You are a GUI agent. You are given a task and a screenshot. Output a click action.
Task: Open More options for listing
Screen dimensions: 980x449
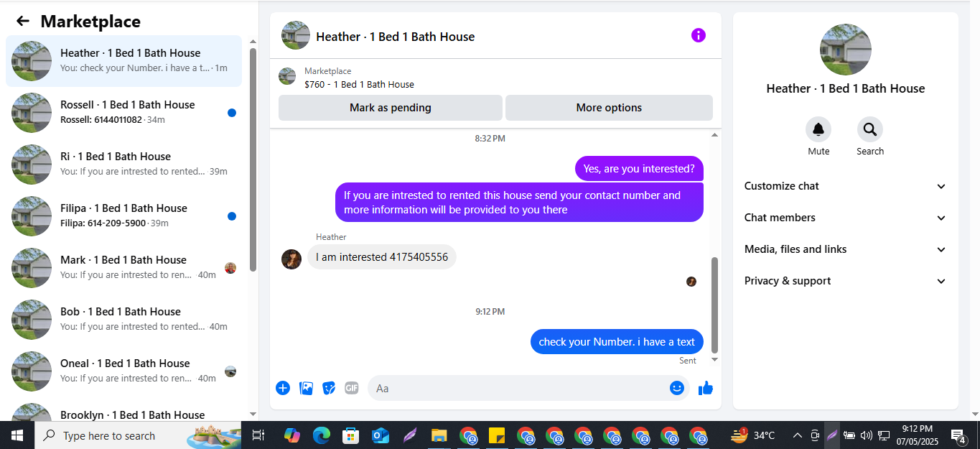point(609,108)
